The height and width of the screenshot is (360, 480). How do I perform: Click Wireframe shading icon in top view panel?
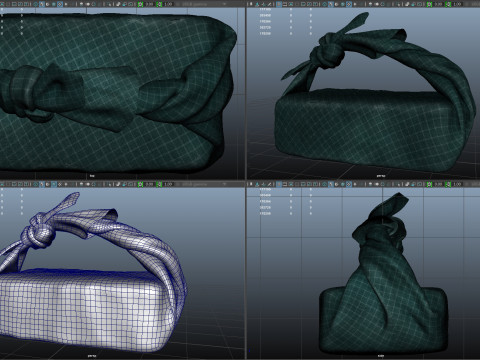tap(35, 4)
